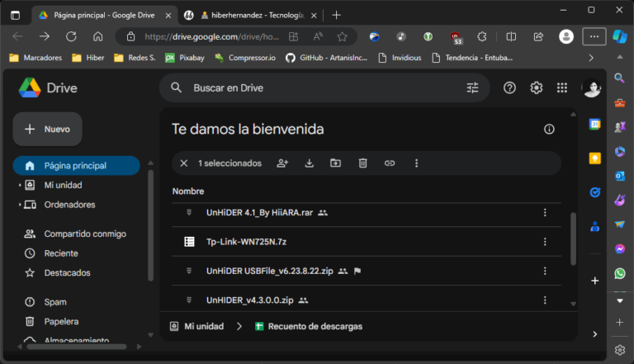The height and width of the screenshot is (364, 634).
Task: Clear selection with the X button
Action: 184,163
